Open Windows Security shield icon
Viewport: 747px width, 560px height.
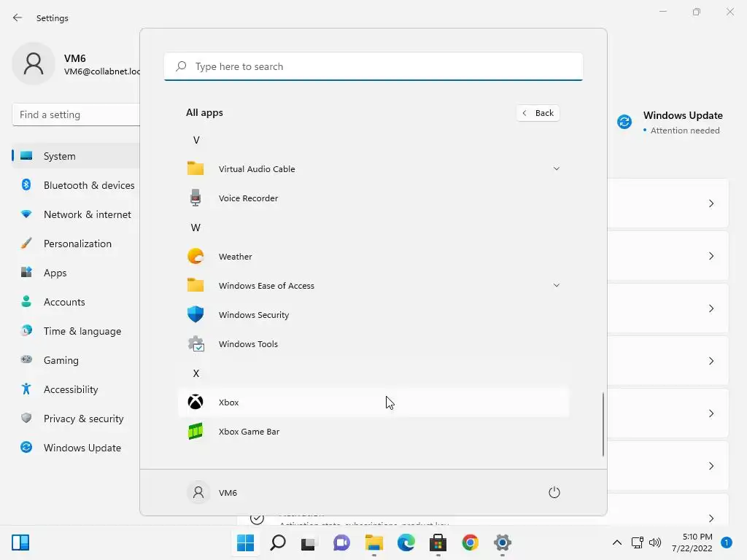pos(196,314)
